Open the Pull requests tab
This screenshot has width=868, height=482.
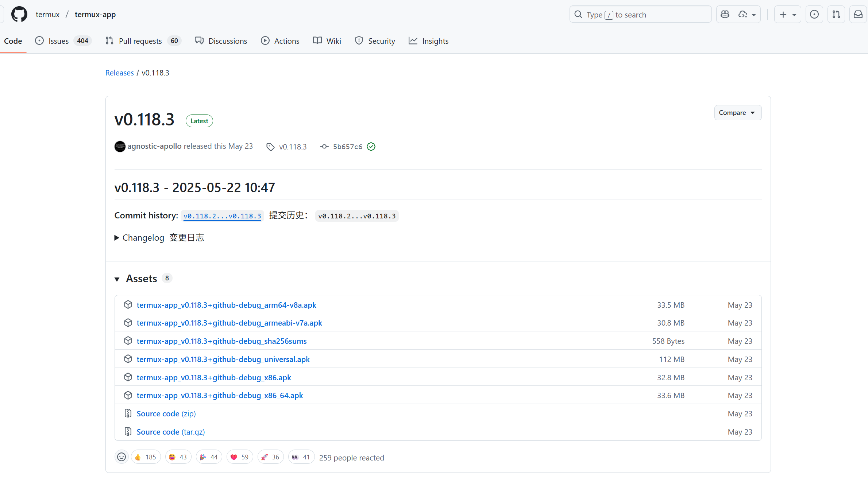tap(143, 41)
